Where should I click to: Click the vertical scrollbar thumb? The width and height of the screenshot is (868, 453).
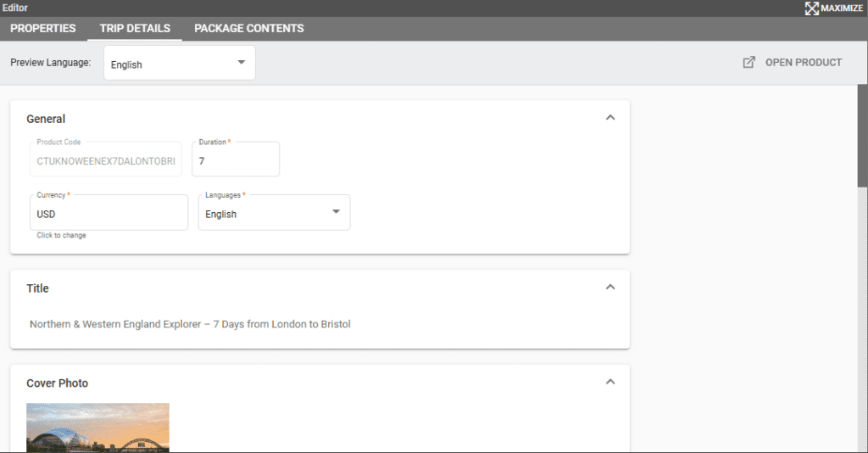pyautogui.click(x=862, y=136)
